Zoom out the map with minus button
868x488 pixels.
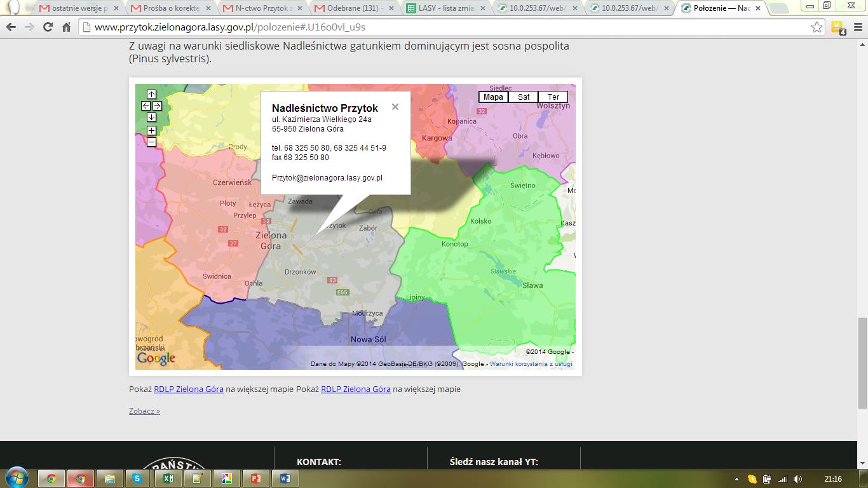tap(151, 142)
